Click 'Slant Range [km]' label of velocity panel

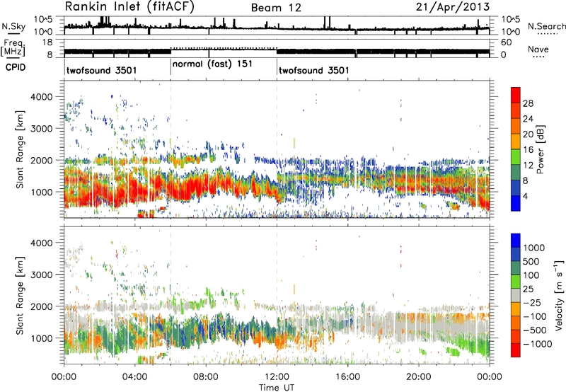[x=20, y=296]
